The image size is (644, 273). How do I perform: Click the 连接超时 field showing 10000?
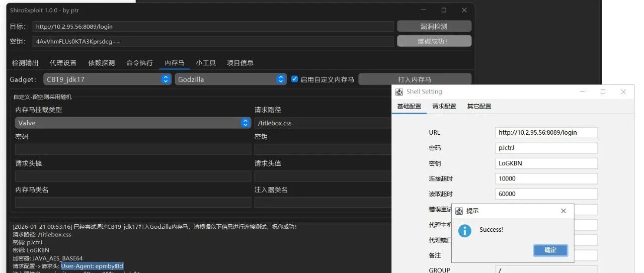(546, 178)
